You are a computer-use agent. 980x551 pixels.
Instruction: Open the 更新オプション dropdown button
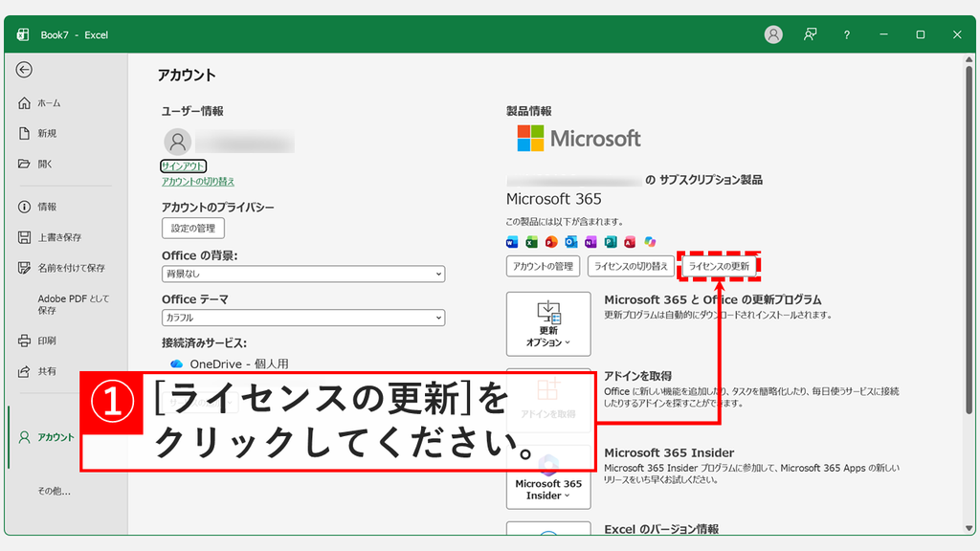coord(548,324)
